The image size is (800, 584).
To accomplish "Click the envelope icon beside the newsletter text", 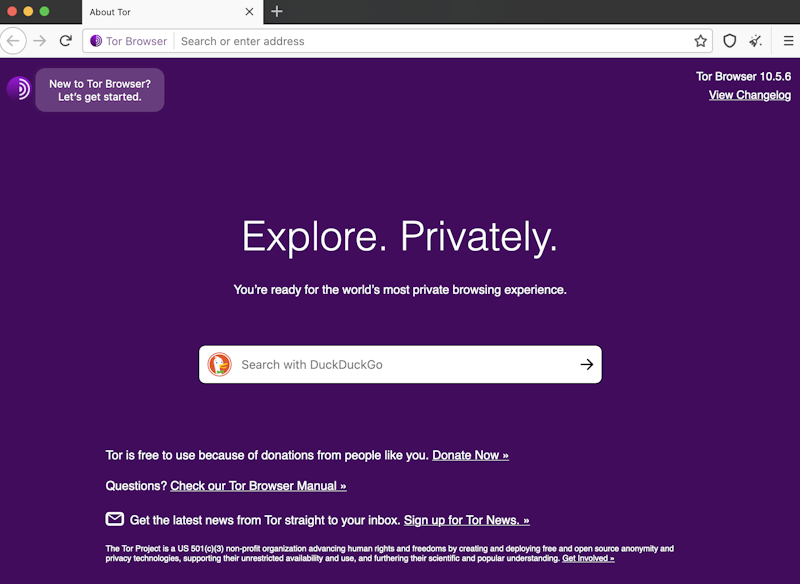I will (113, 519).
